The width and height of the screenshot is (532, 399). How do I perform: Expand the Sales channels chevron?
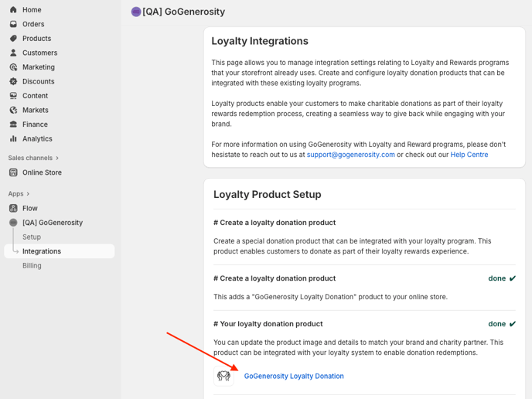pos(57,158)
